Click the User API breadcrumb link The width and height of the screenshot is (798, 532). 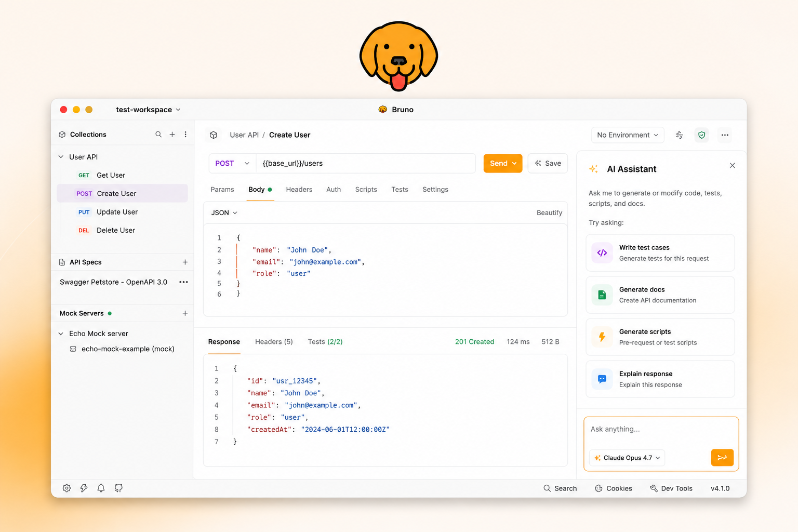tap(244, 135)
